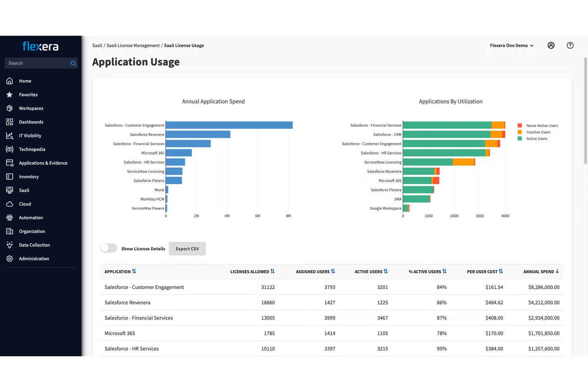Sort by Assigned Users arrows
Image resolution: width=588 pixels, height=392 pixels.
pos(333,271)
